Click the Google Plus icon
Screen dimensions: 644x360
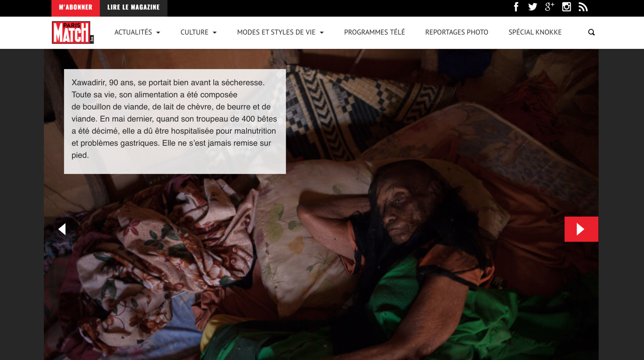(550, 7)
